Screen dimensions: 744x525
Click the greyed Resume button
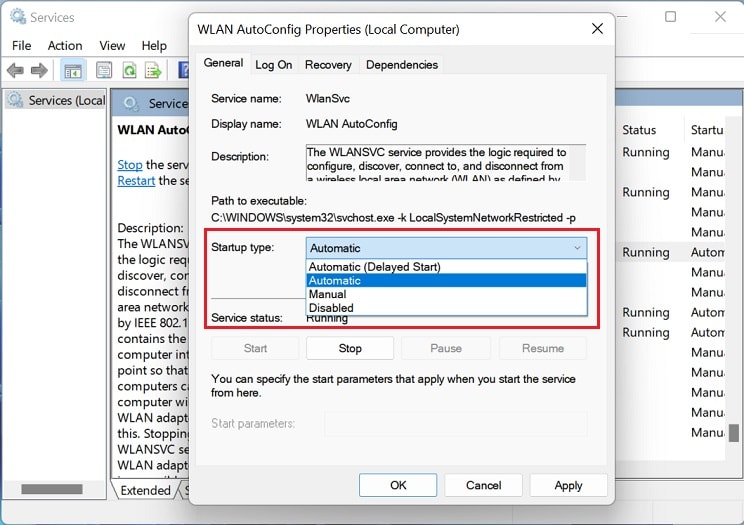pyautogui.click(x=543, y=348)
